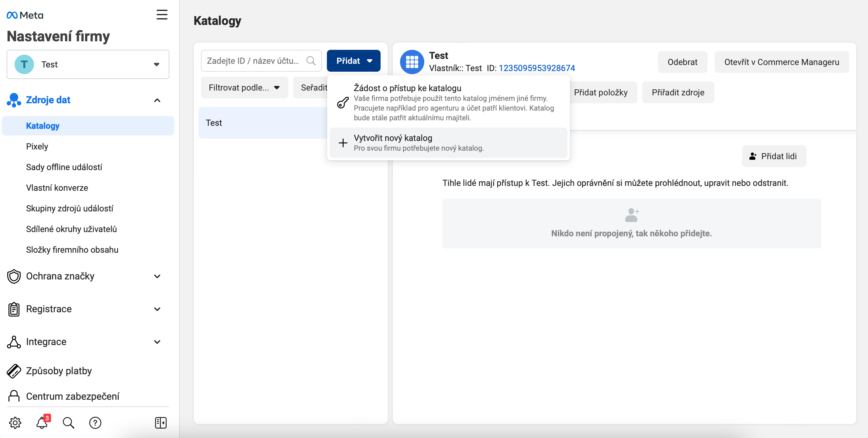Open Složky firemního obsahu
The image size is (868, 438).
[x=72, y=249]
